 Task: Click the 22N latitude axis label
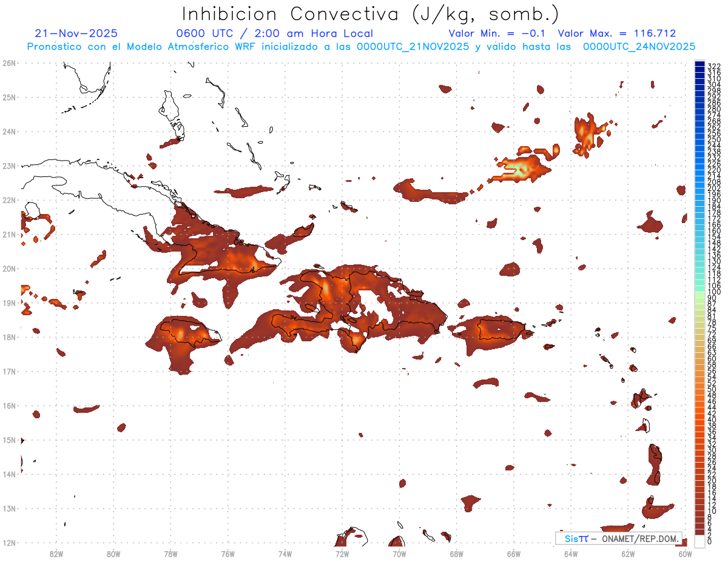click(x=9, y=199)
